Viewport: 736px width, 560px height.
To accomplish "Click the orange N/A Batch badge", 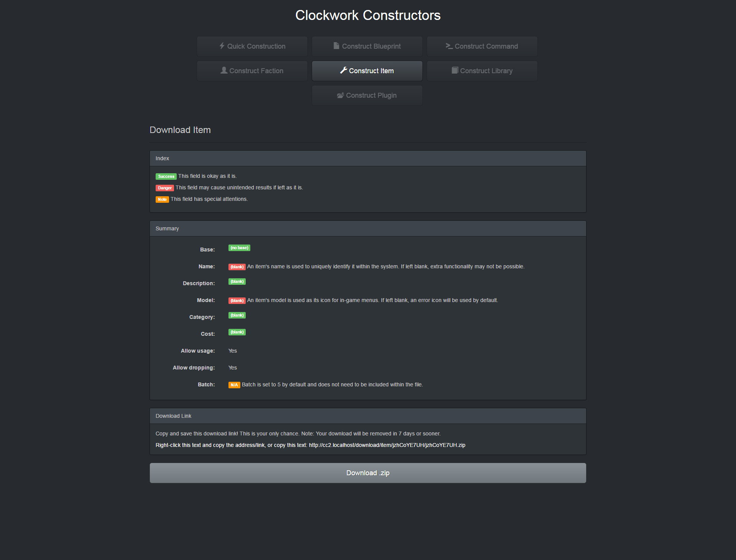I will point(234,385).
